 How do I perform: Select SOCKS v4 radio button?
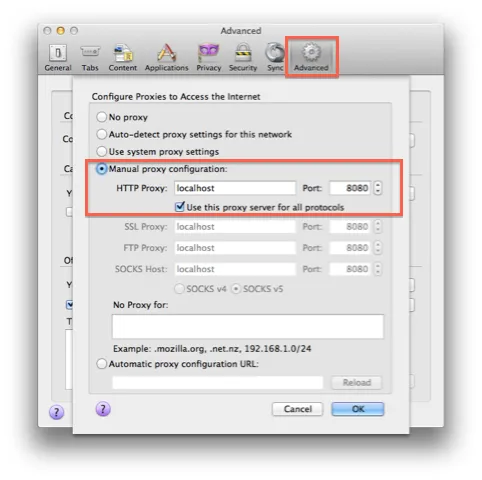[x=179, y=289]
